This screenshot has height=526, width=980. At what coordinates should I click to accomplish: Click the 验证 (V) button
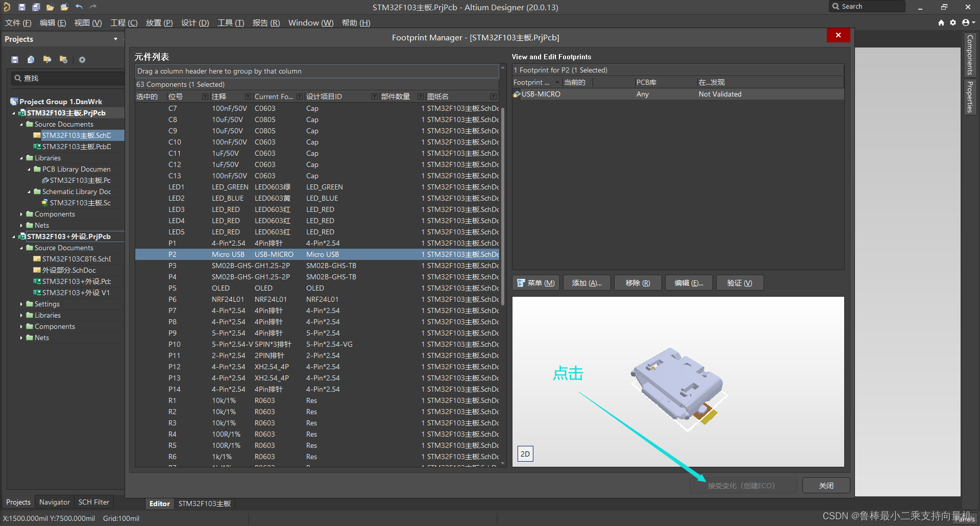740,283
